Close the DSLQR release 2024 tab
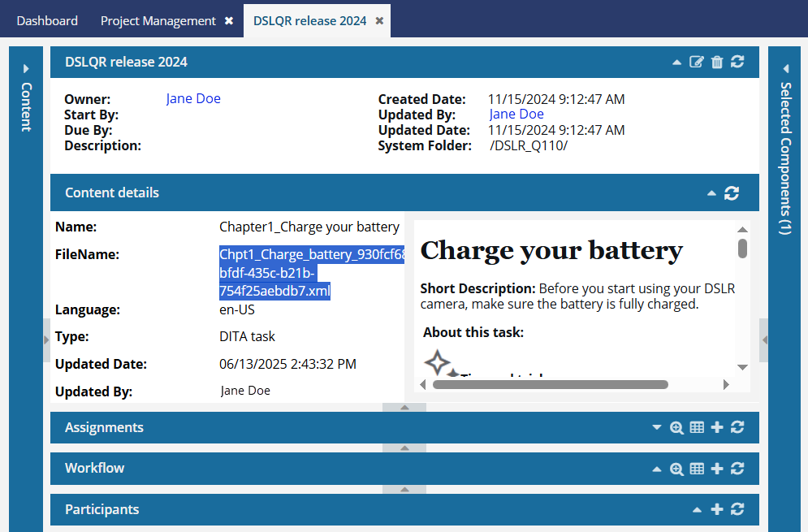Screen dimensions: 808x532 (379, 20)
